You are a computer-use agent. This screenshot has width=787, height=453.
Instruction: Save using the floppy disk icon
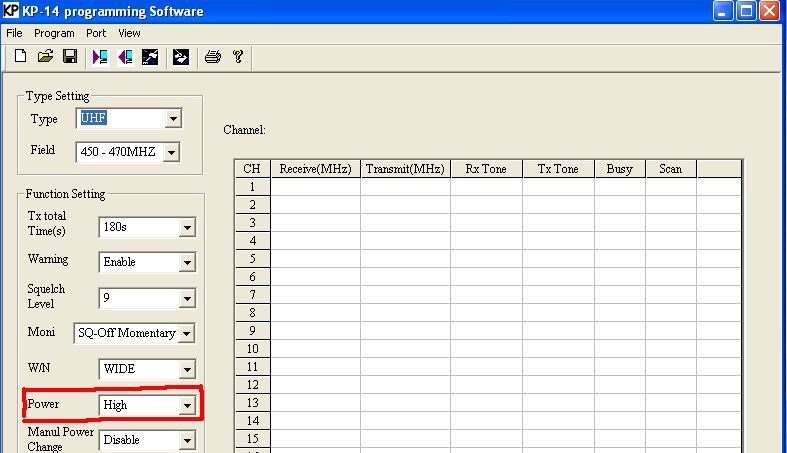70,56
